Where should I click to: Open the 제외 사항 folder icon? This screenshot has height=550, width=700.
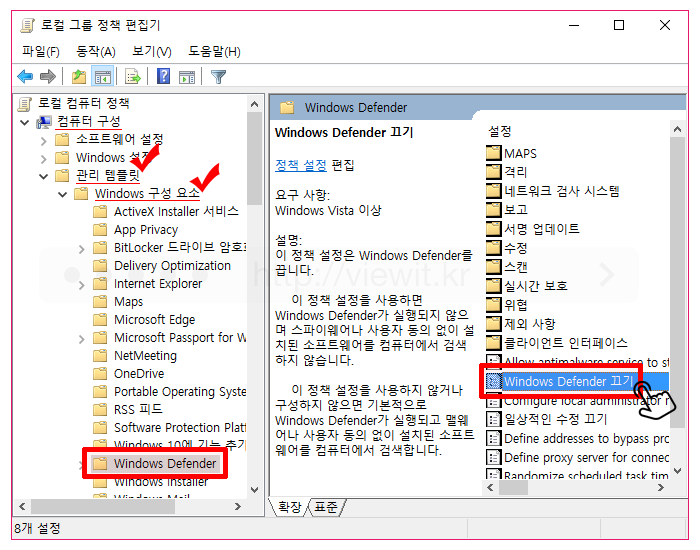pos(493,324)
